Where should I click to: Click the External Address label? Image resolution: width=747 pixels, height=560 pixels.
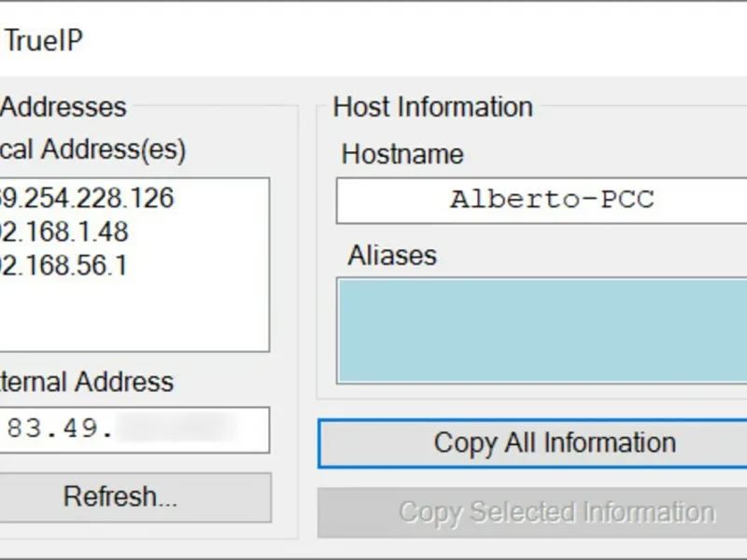pyautogui.click(x=87, y=382)
